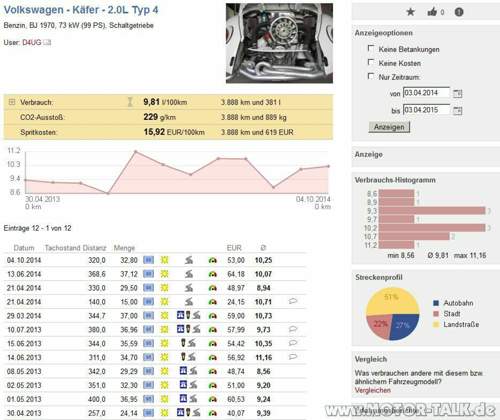
Task: Click the highest peak point on consumption chart
Action: point(135,151)
